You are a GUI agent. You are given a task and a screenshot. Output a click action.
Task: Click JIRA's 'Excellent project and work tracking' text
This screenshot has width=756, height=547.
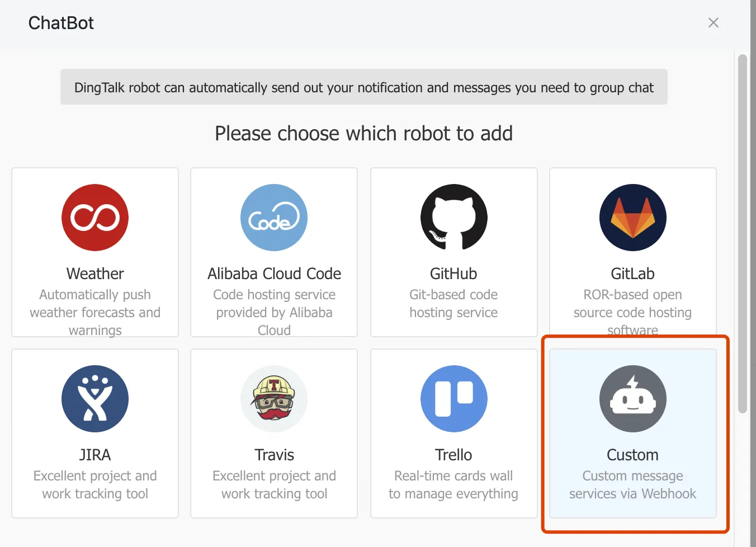click(95, 485)
